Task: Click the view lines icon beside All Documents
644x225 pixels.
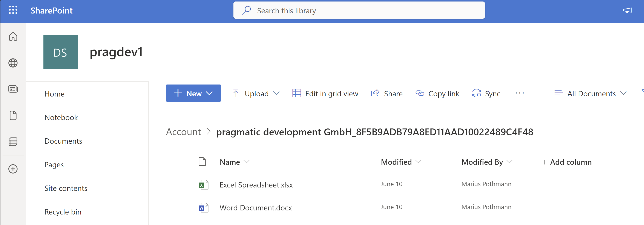Action: coord(558,93)
